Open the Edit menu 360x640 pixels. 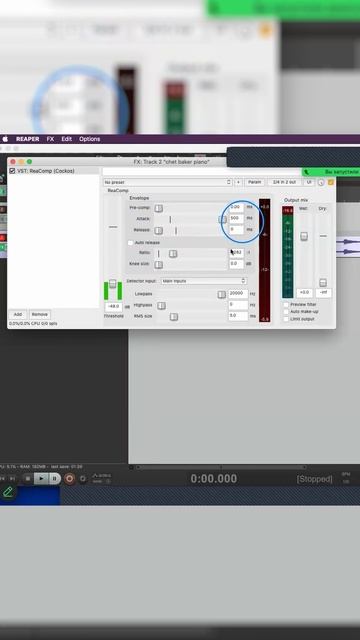coord(67,139)
